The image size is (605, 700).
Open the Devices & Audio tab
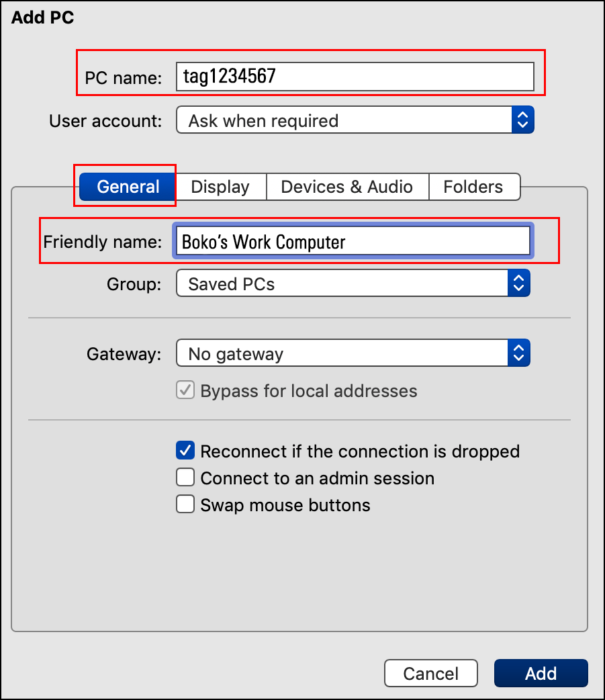tap(346, 187)
